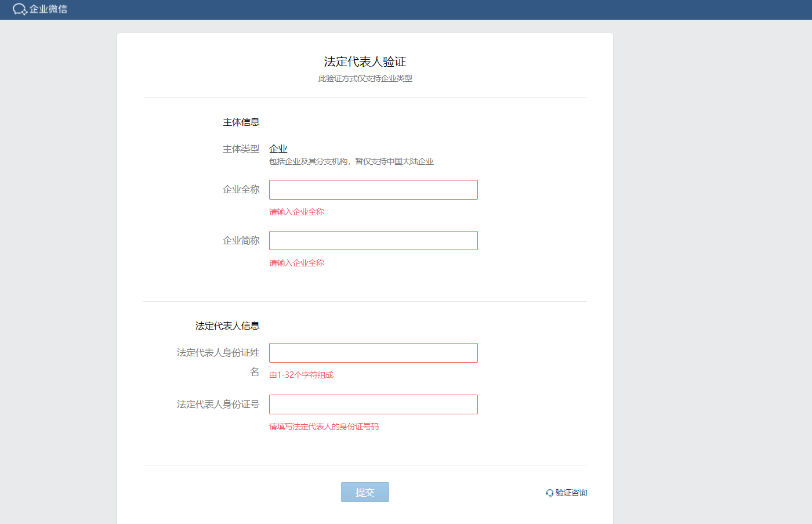Open the 验证咨询 customer service link
Screen dimensions: 812x524
coord(571,493)
